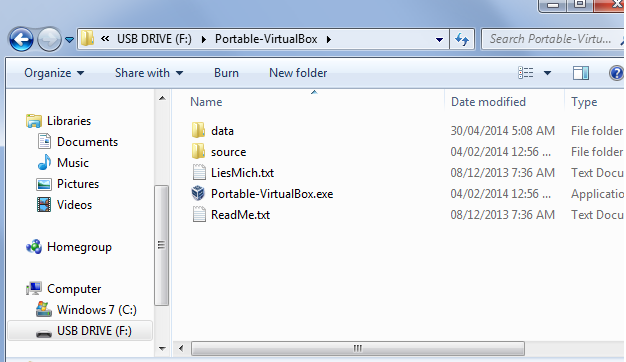Select Windows 7 (C:) drive in navigation pane
The height and width of the screenshot is (362, 626).
click(x=97, y=310)
